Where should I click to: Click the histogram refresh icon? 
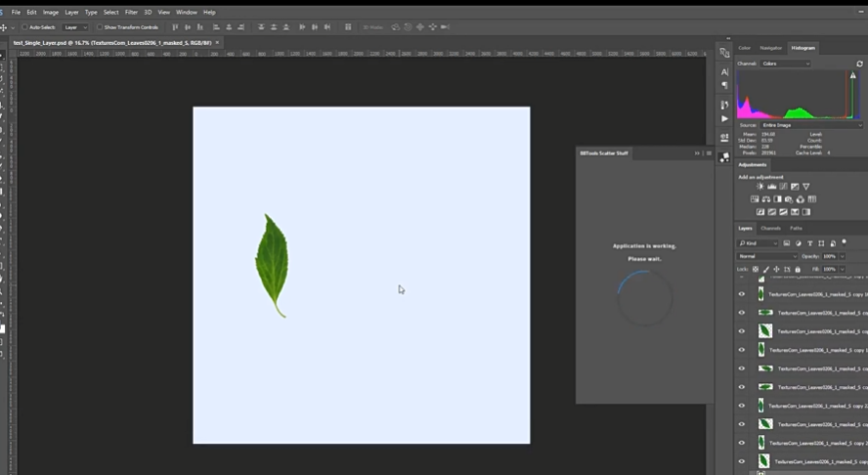coord(859,64)
